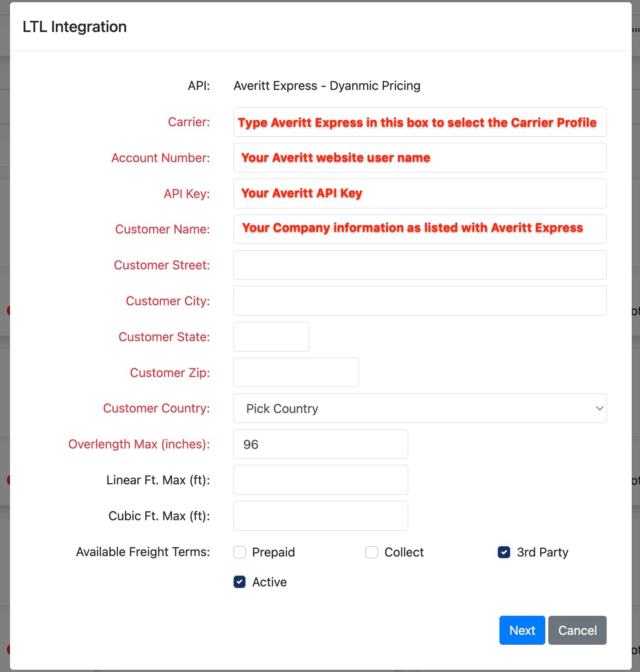Click the Next button
Viewport: 640px width, 672px height.
click(522, 630)
